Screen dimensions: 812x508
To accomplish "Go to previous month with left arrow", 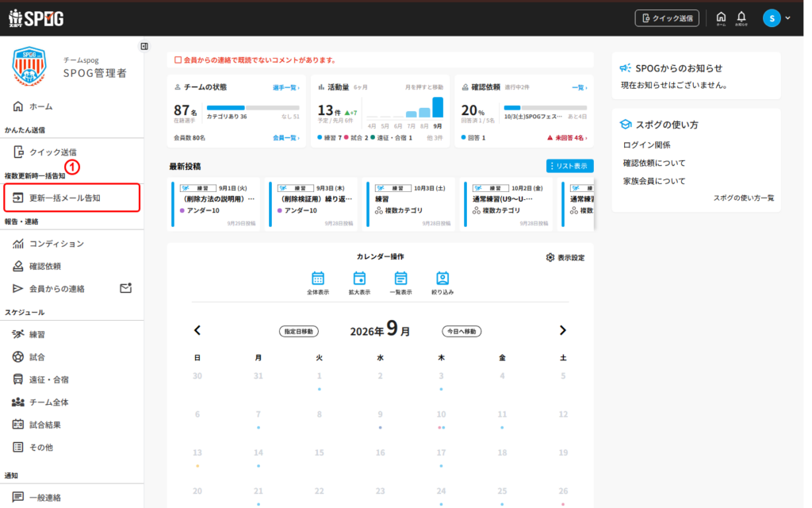I will click(x=197, y=330).
